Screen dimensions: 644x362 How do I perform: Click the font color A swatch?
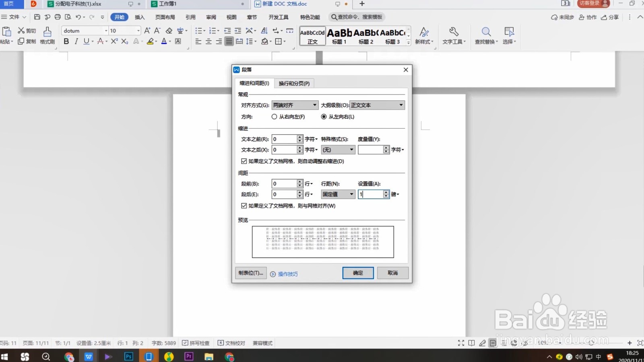pyautogui.click(x=164, y=41)
